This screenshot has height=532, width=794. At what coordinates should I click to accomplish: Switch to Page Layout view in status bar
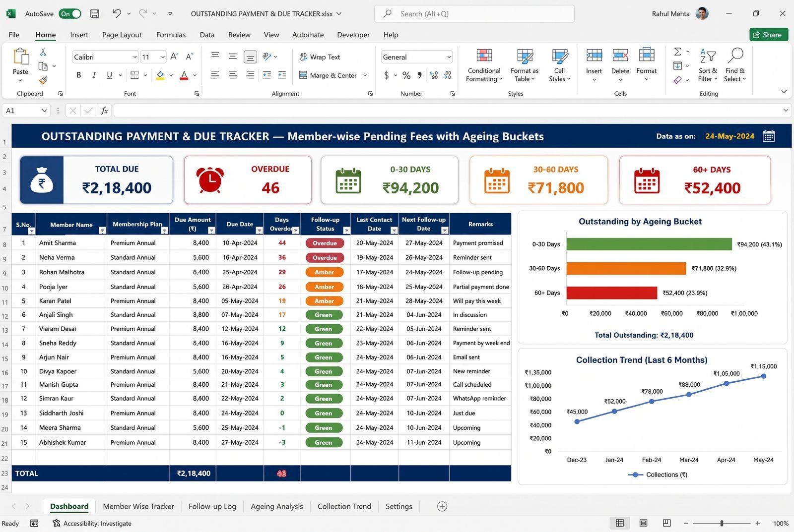coord(644,523)
